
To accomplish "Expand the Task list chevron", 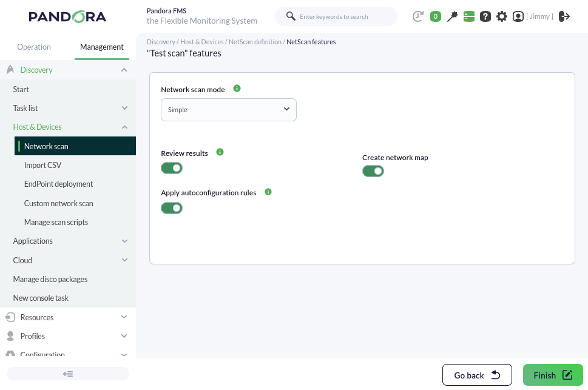I will click(x=124, y=108).
